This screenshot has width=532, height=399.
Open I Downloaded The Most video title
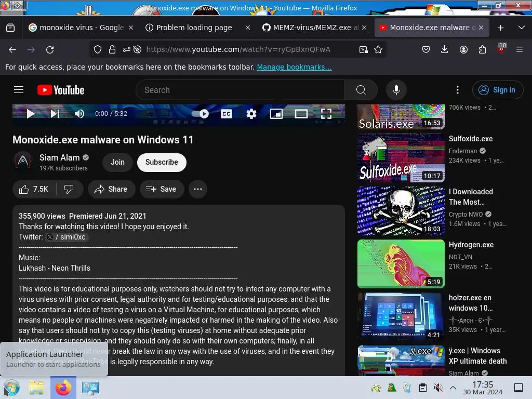coord(471,197)
